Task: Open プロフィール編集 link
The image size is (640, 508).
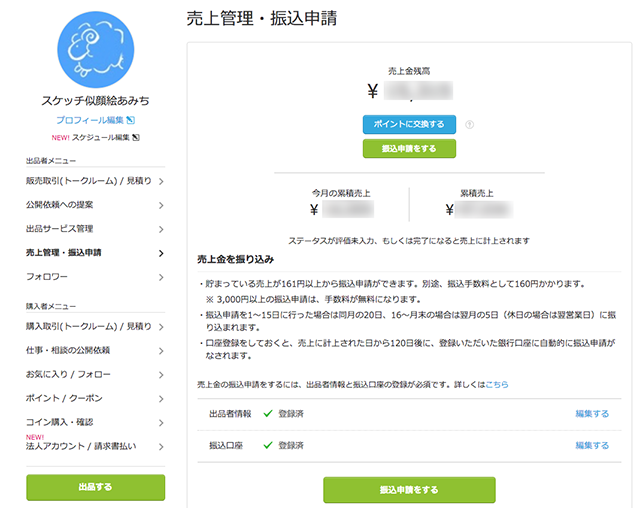Action: [x=89, y=120]
